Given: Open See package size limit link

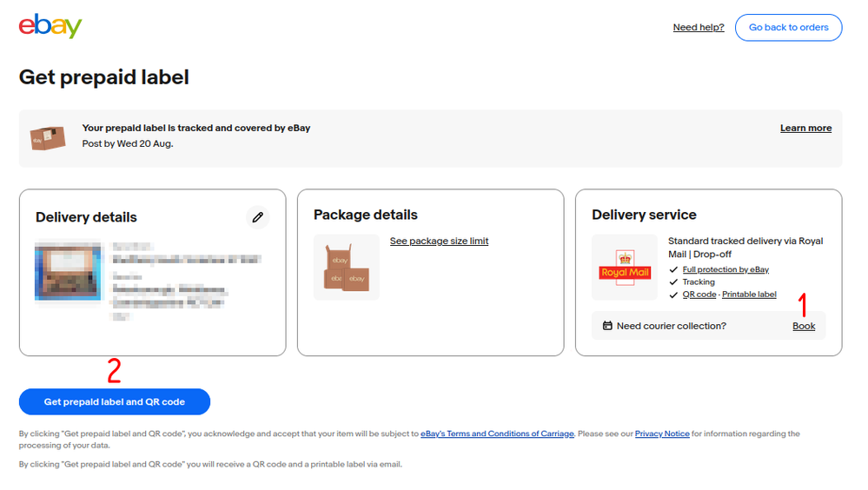Looking at the screenshot, I should coord(439,241).
